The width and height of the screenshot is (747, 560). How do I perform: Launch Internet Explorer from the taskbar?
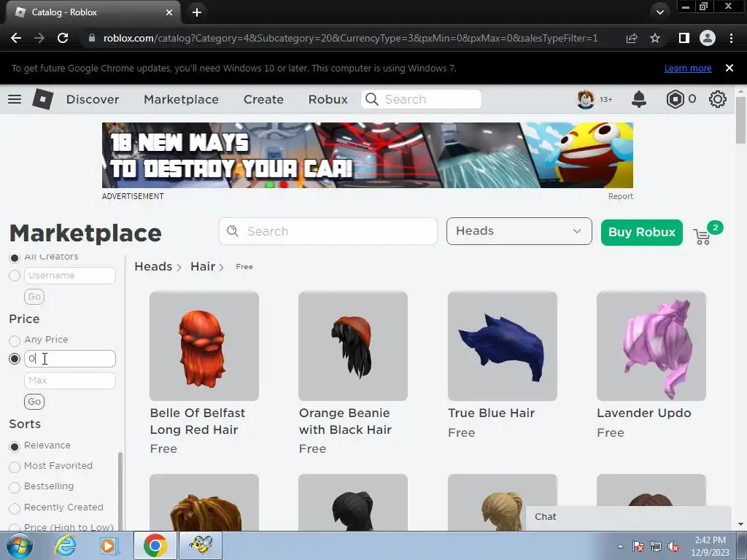pos(65,545)
